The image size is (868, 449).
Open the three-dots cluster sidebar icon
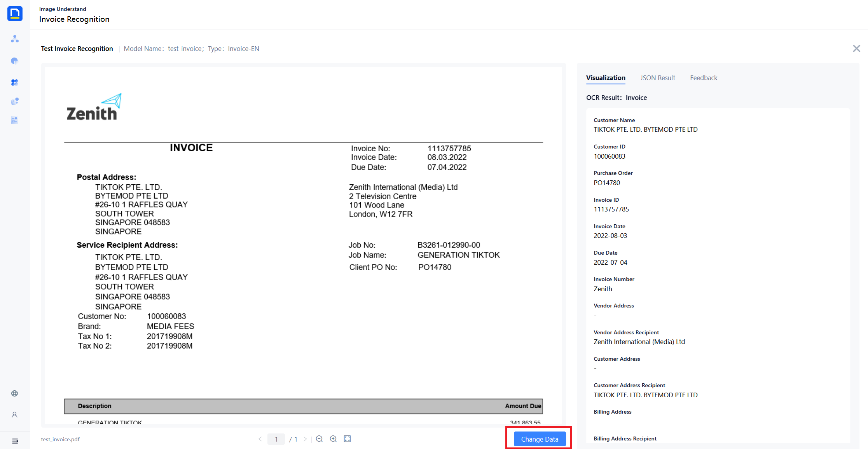[x=15, y=39]
